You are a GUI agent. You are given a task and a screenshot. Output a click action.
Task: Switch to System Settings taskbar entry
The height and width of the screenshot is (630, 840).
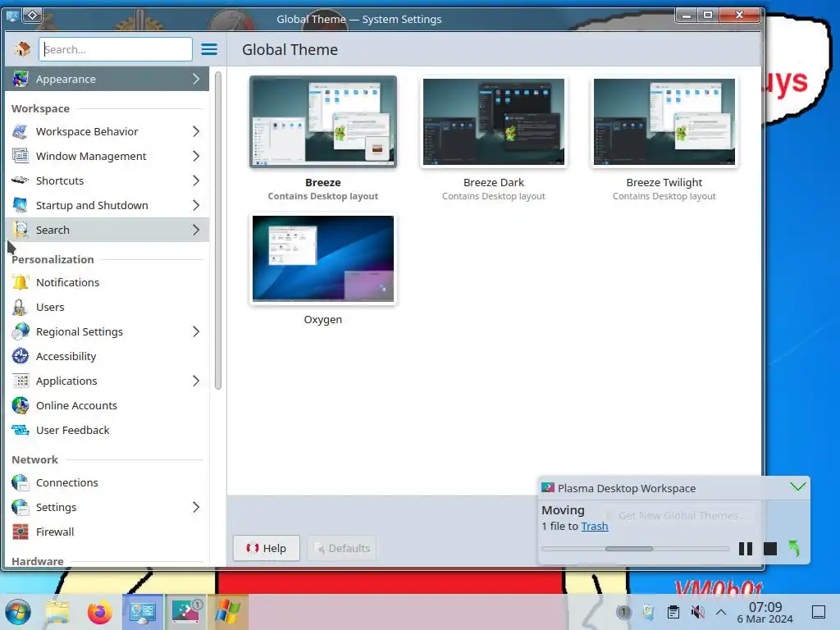(x=143, y=612)
